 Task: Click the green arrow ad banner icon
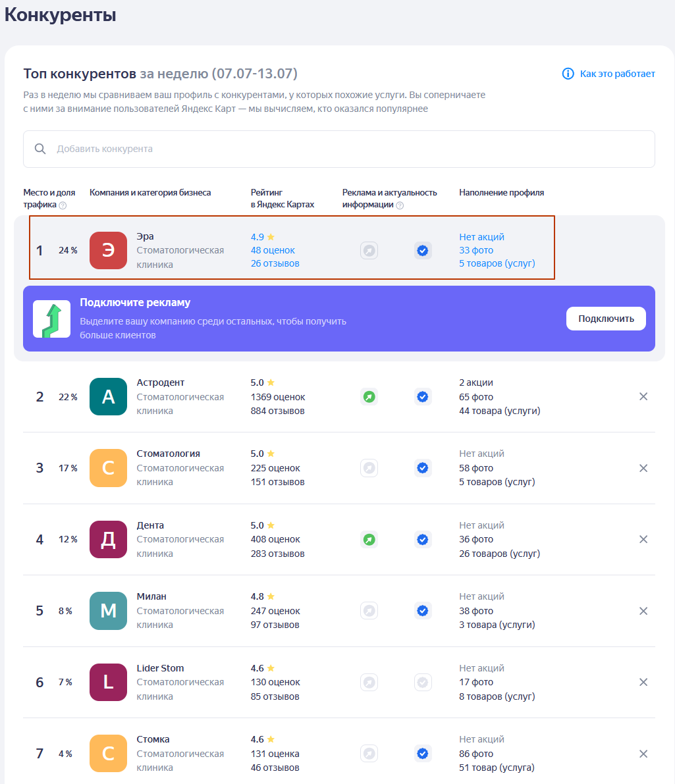tap(51, 319)
